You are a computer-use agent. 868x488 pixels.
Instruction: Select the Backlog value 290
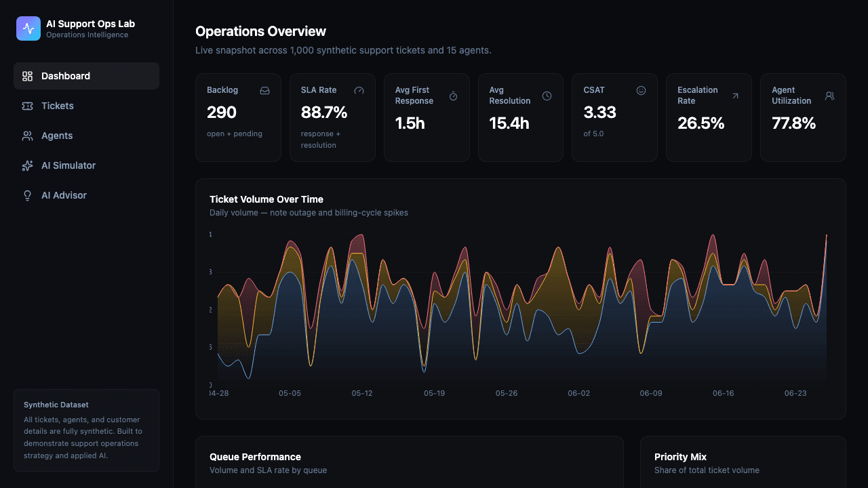pos(222,112)
